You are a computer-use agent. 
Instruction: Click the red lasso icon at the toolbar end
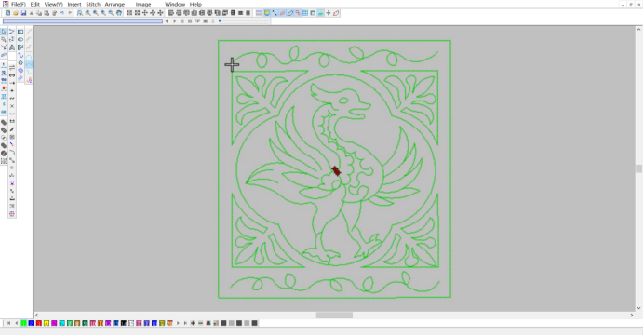click(x=336, y=13)
